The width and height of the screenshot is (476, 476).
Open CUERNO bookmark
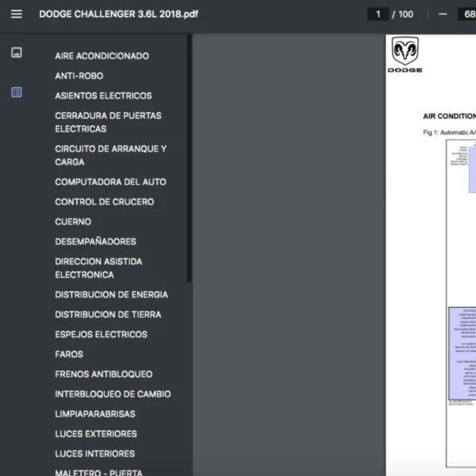(73, 221)
